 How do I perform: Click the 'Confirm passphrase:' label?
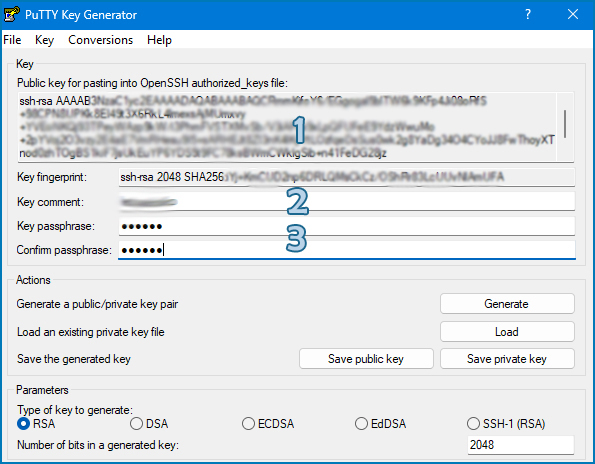[x=64, y=250]
